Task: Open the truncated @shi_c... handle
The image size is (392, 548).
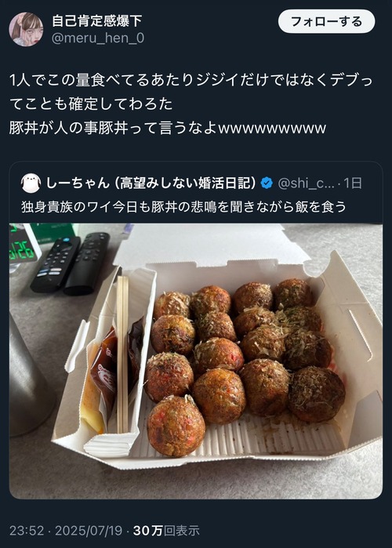Action: pyautogui.click(x=306, y=183)
